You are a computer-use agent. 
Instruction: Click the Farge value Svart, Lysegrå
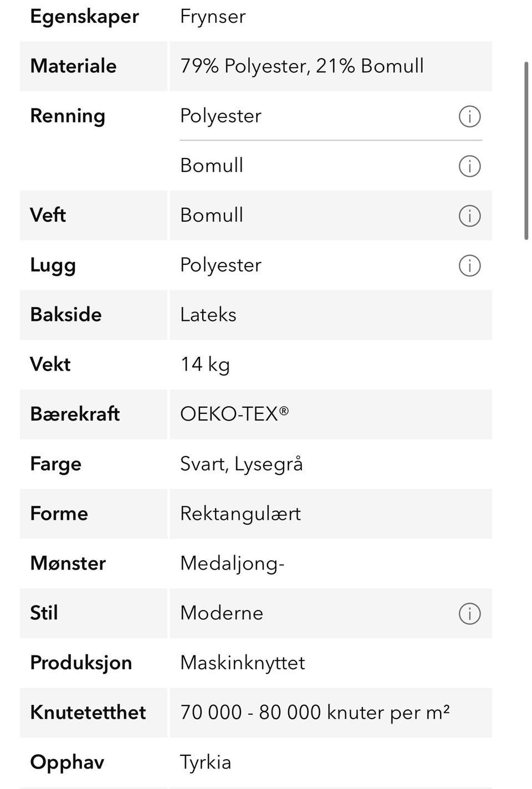(x=242, y=464)
